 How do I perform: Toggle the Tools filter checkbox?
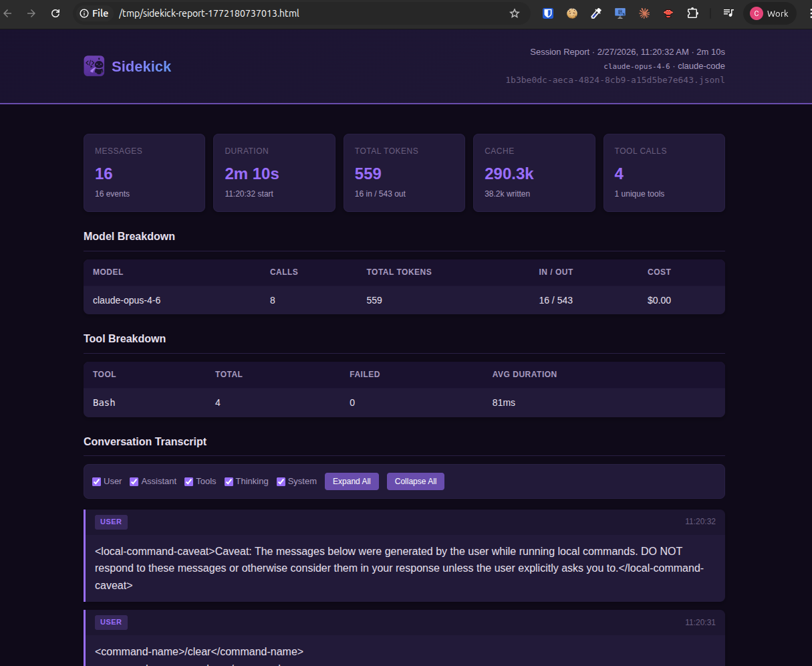[x=188, y=481]
